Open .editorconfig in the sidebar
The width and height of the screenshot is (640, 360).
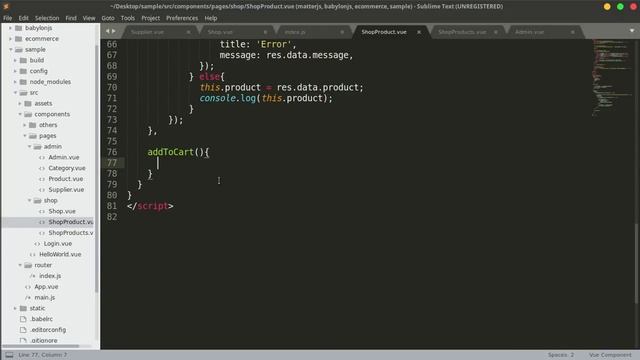pos(48,330)
